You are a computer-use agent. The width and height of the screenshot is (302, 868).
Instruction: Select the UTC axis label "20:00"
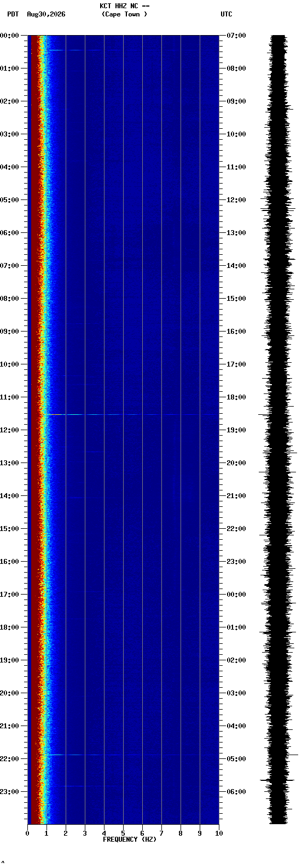pyautogui.click(x=236, y=463)
